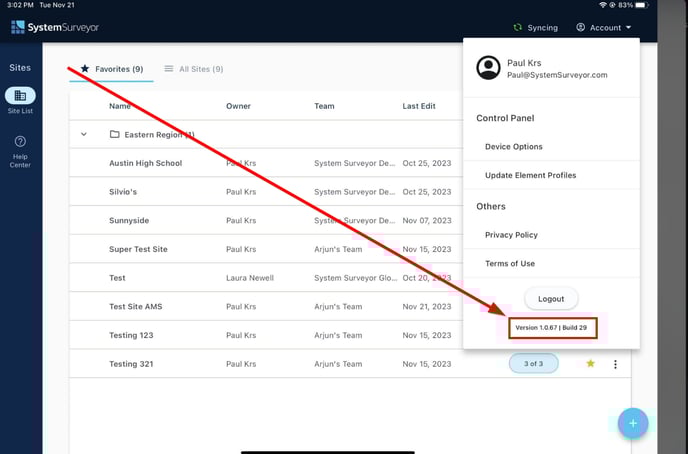688x454 pixels.
Task: Sort by the Last Edit column header
Action: click(x=419, y=106)
